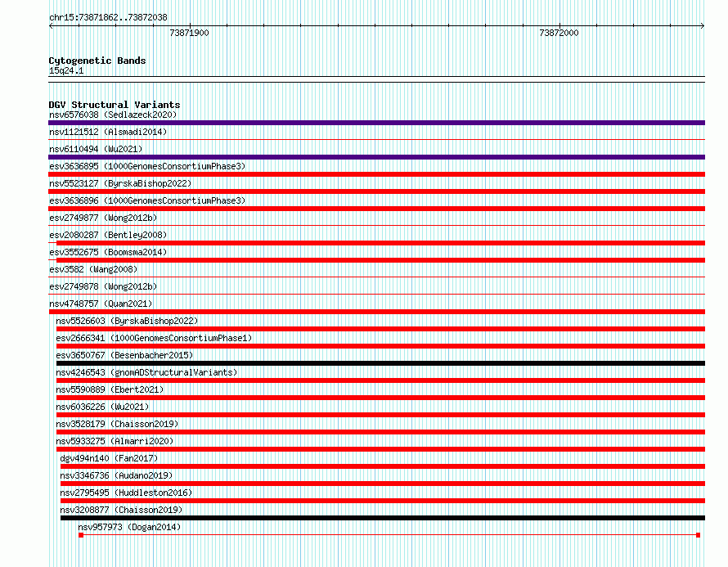Select dgv494n140 (Fan2017) variant
This screenshot has height=567, width=728.
(x=109, y=458)
